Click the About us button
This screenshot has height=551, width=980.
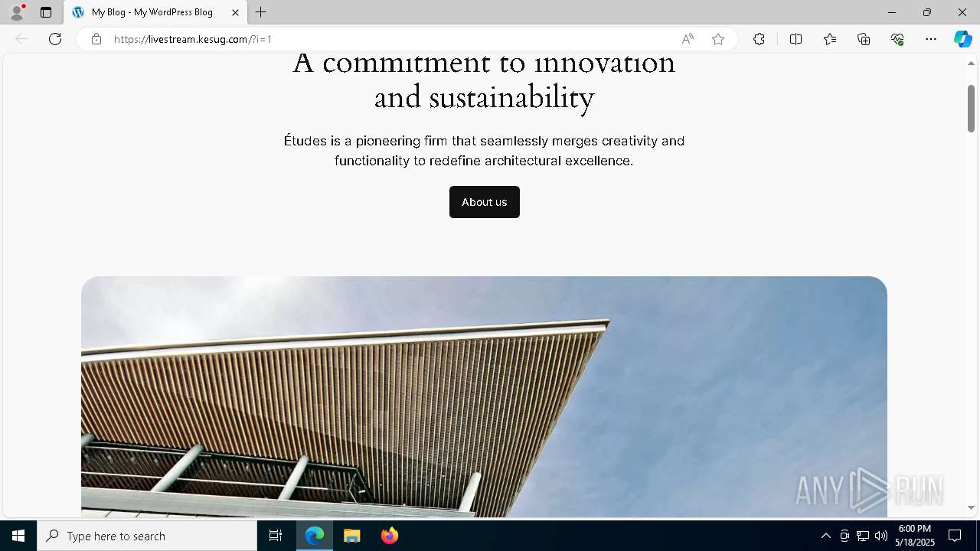pyautogui.click(x=485, y=202)
